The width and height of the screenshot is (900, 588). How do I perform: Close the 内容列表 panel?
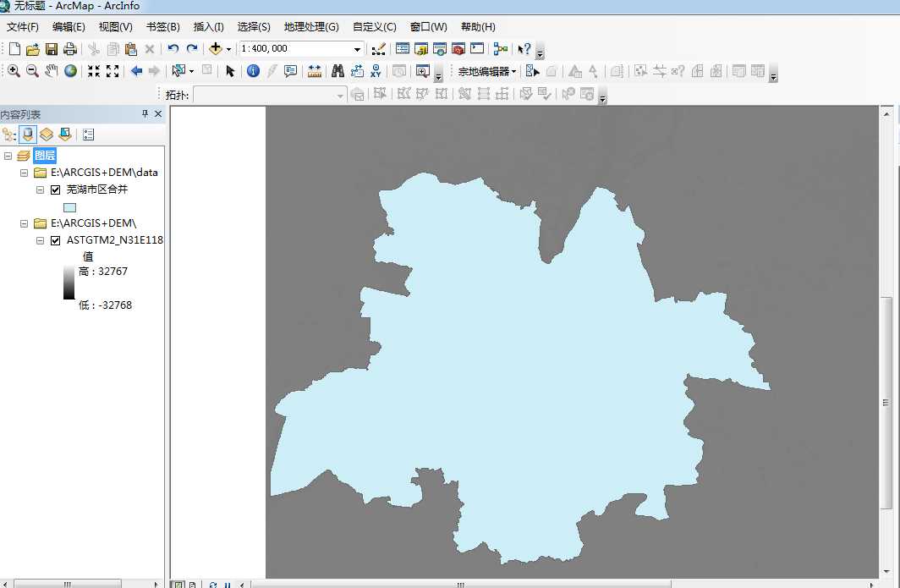click(158, 113)
